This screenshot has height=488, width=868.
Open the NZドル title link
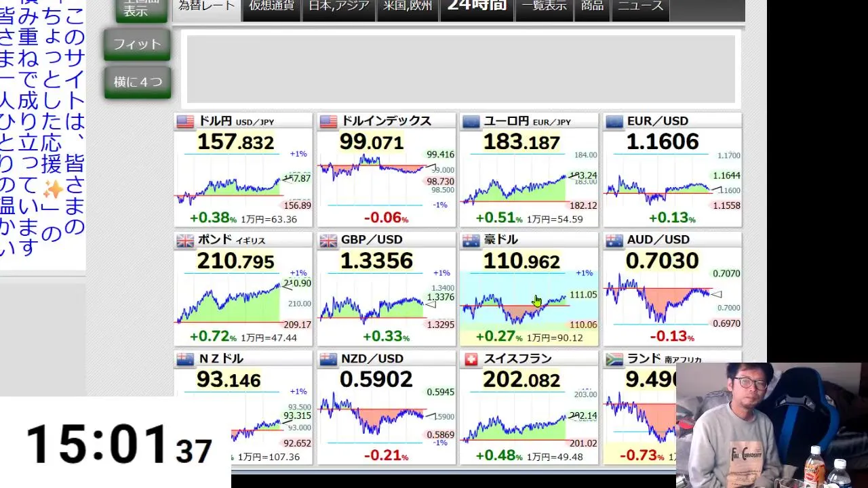tap(221, 359)
